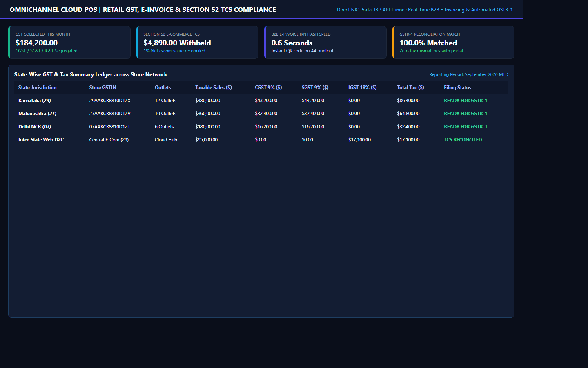
Task: Click the 6 Outlets cell
Action: click(164, 127)
